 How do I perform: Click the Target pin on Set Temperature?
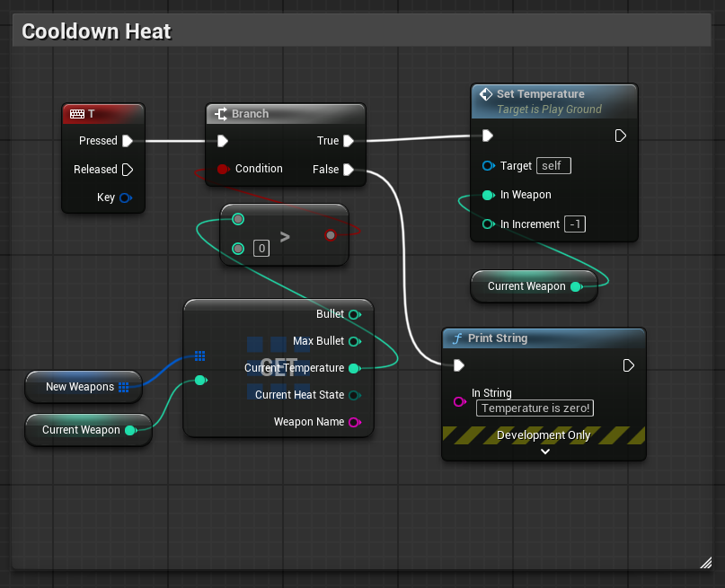[488, 166]
